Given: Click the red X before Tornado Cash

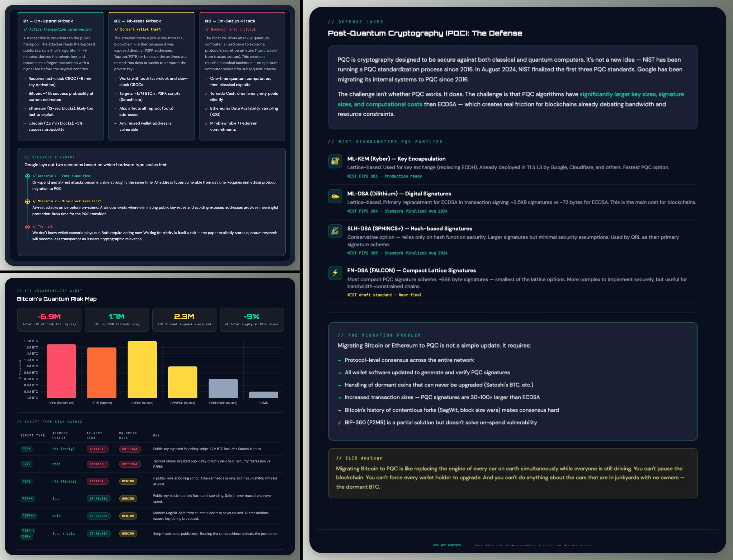Looking at the screenshot, I should pos(206,94).
